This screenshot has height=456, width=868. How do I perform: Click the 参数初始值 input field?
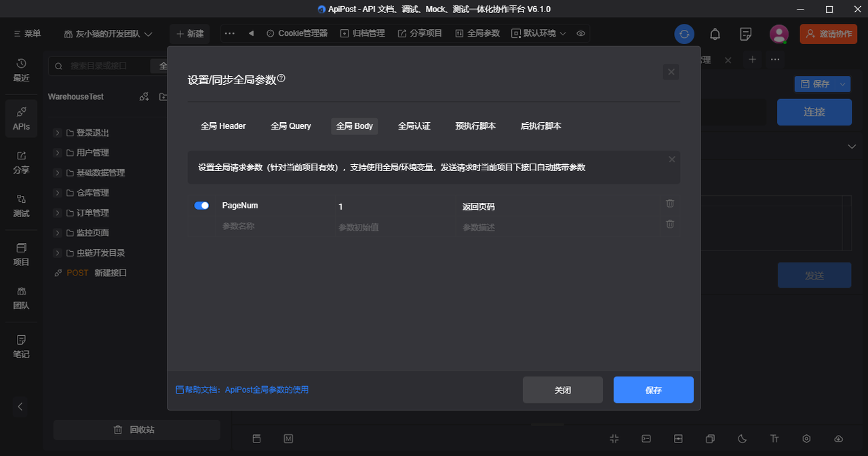click(x=380, y=227)
